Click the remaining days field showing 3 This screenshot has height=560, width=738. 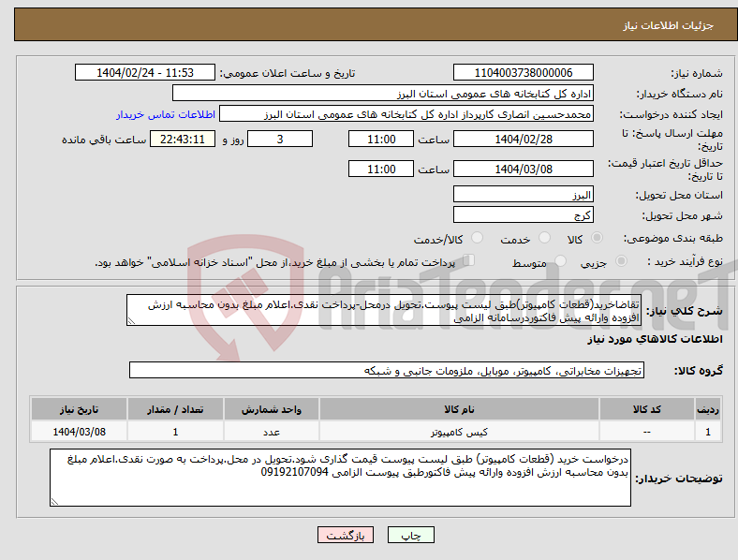tap(280, 139)
